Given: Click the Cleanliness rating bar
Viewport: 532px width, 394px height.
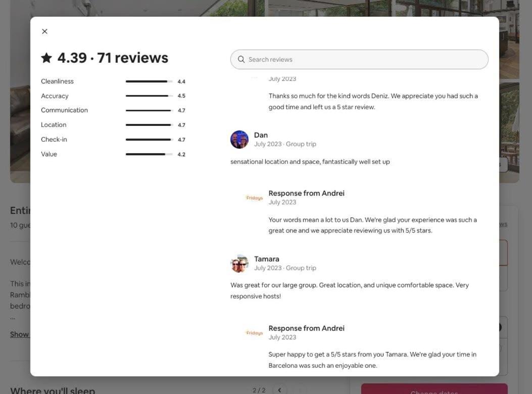Looking at the screenshot, I should point(149,81).
